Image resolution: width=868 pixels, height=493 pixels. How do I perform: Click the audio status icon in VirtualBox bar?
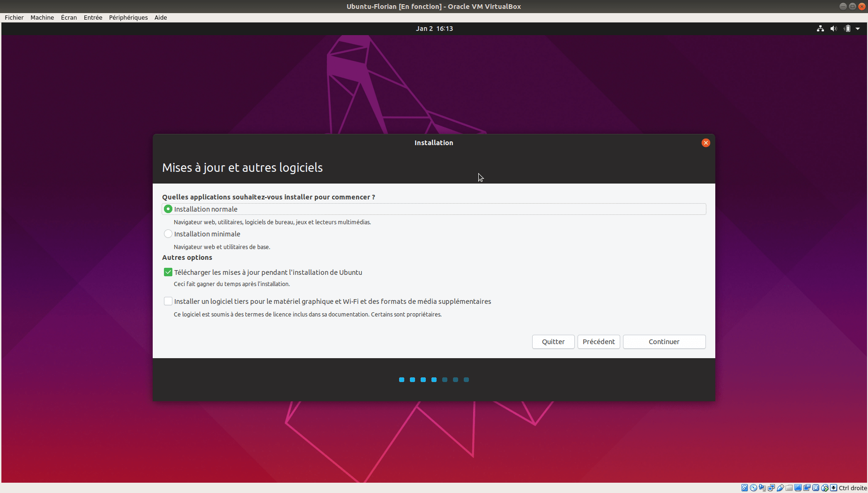(762, 488)
